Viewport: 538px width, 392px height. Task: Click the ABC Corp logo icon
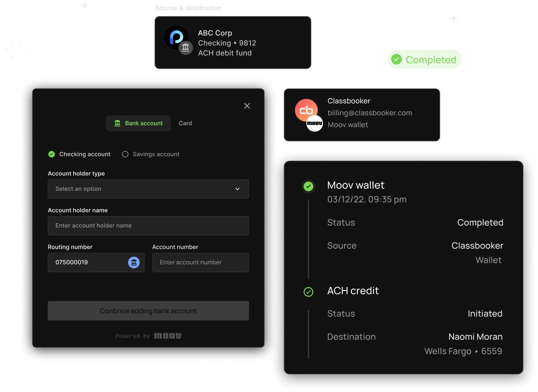pos(176,37)
